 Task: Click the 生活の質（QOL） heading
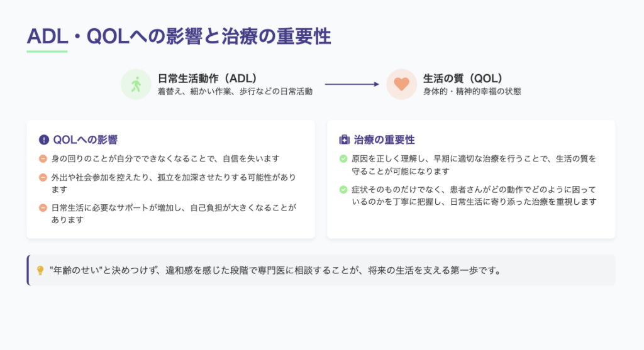[x=462, y=78]
